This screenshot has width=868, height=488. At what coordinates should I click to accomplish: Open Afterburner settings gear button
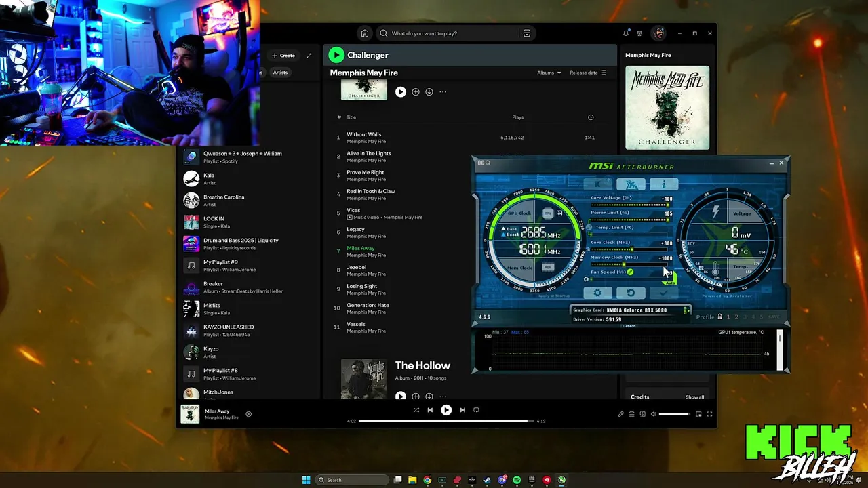pos(597,293)
